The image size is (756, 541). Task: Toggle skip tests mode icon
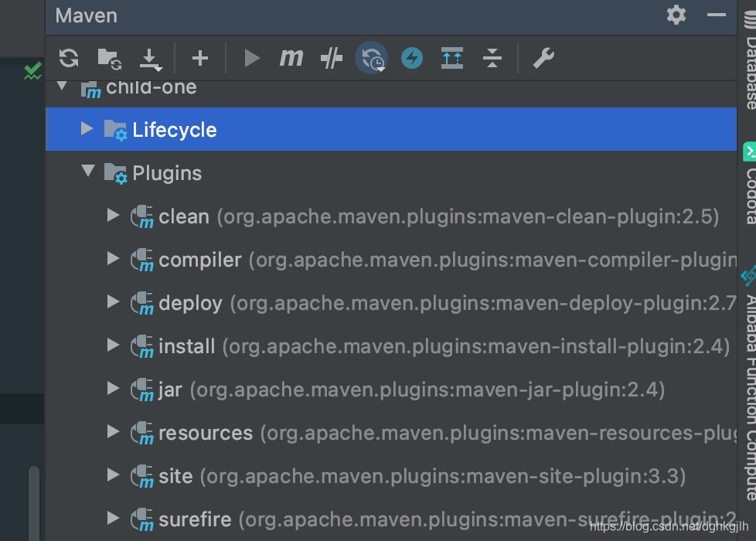click(331, 58)
